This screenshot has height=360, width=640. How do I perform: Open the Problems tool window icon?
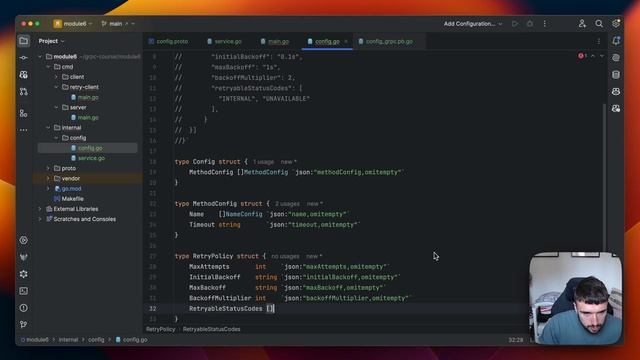coord(24,308)
